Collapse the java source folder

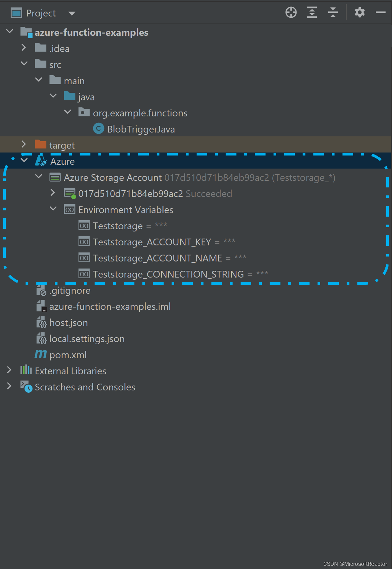click(x=53, y=96)
